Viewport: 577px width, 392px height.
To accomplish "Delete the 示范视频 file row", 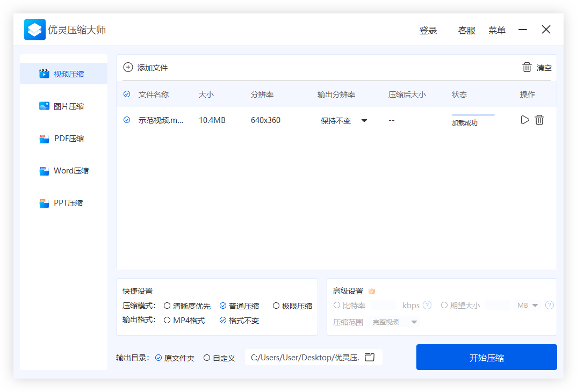I will coord(539,120).
